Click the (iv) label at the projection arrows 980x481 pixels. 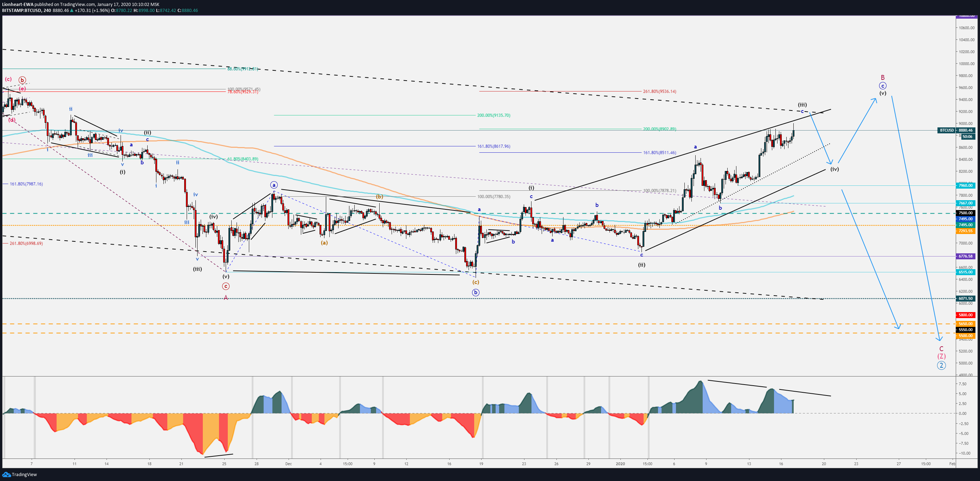[x=834, y=169]
